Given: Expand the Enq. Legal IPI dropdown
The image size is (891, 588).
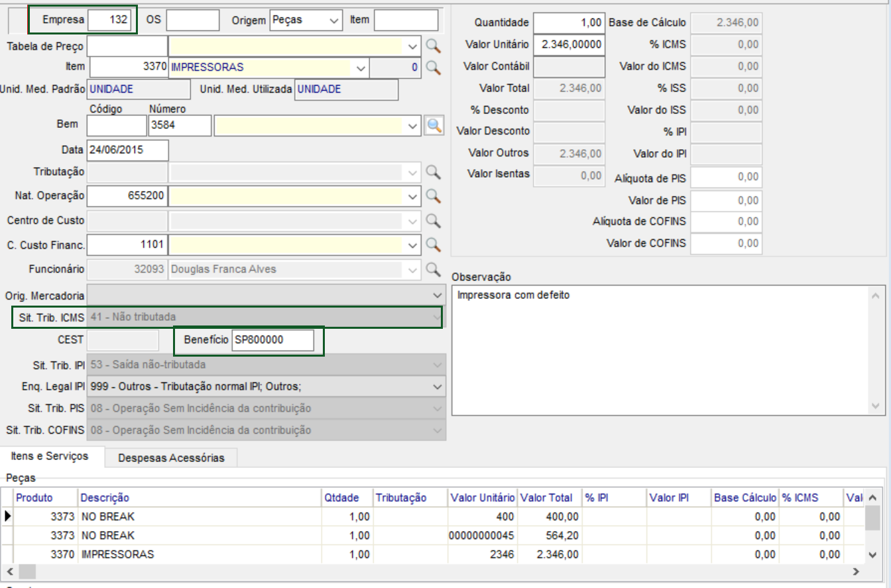Looking at the screenshot, I should (x=437, y=386).
